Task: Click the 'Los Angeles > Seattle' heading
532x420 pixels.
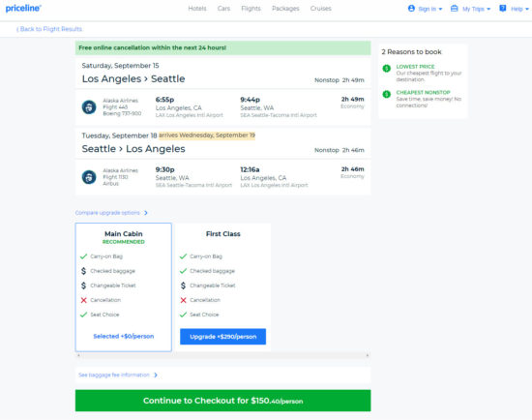Action: coord(133,78)
